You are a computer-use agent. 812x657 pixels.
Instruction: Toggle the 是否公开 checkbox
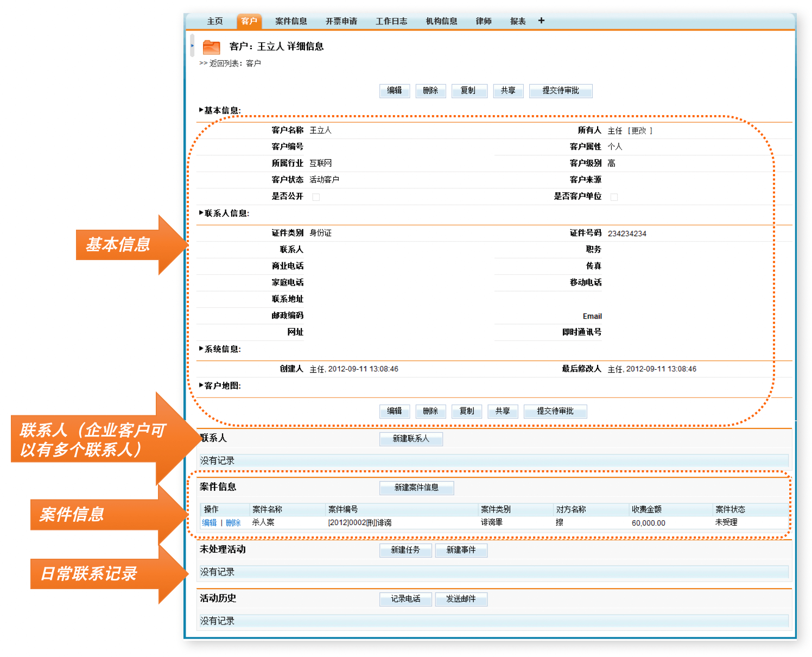point(316,197)
